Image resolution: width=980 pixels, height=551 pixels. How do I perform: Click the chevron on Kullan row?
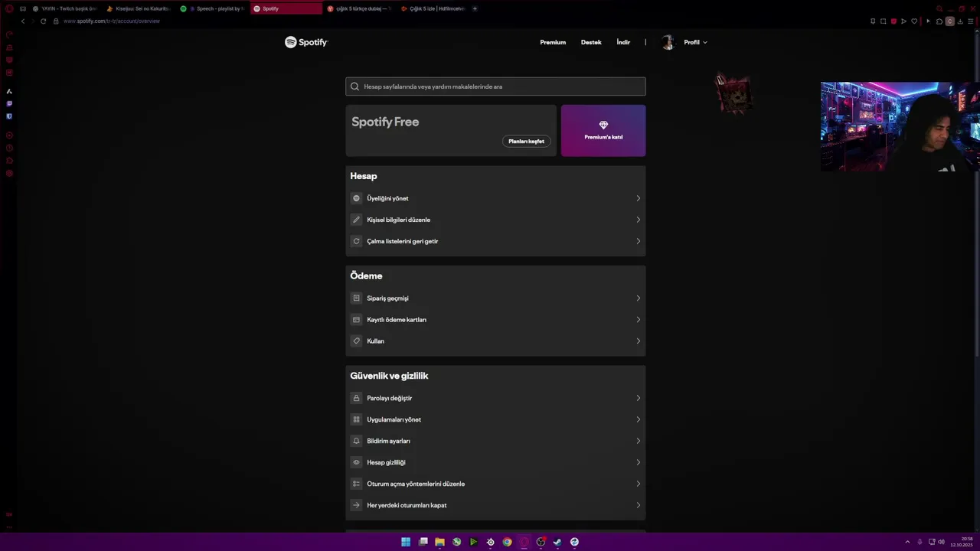(638, 341)
